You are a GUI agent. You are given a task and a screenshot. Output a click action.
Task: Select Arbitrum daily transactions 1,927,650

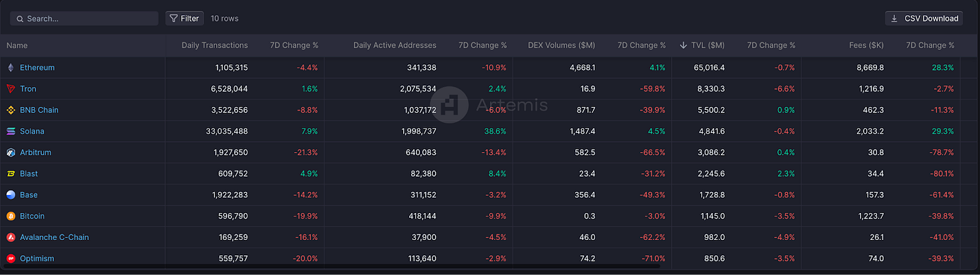point(232,152)
